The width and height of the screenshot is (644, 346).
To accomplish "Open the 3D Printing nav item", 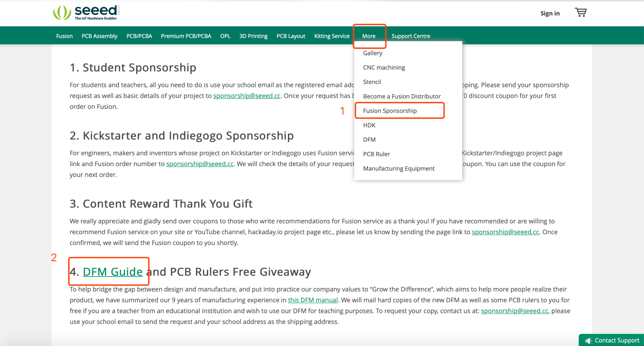I will point(253,36).
